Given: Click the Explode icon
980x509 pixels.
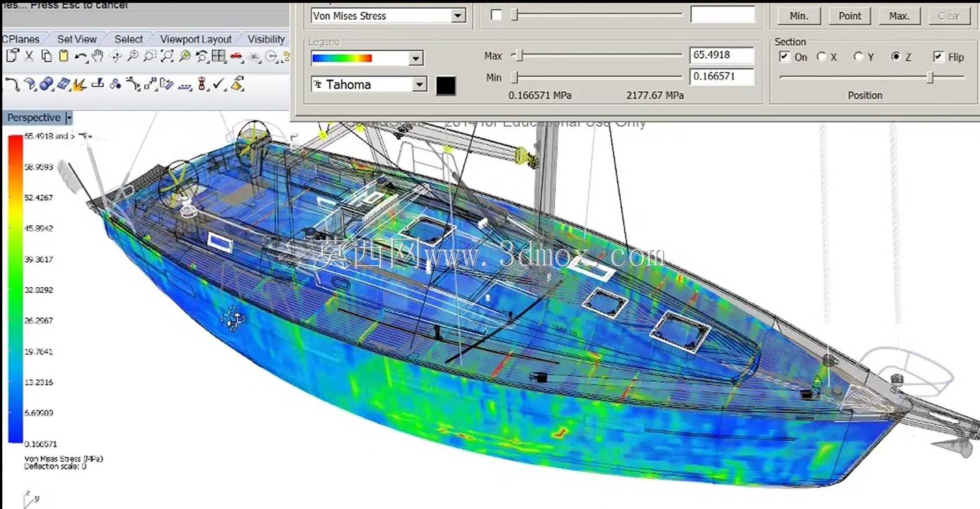Looking at the screenshot, I should [80, 85].
